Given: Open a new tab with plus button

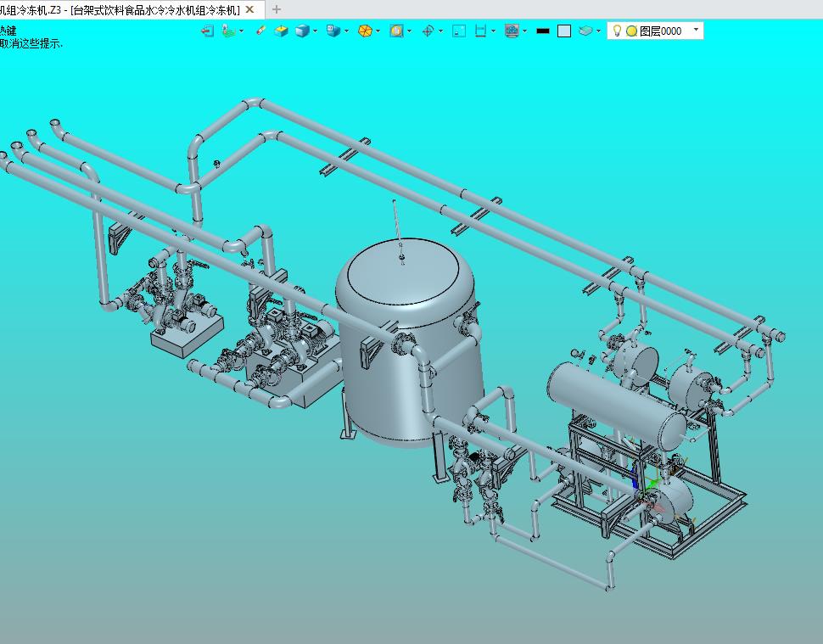Looking at the screenshot, I should pos(277,9).
